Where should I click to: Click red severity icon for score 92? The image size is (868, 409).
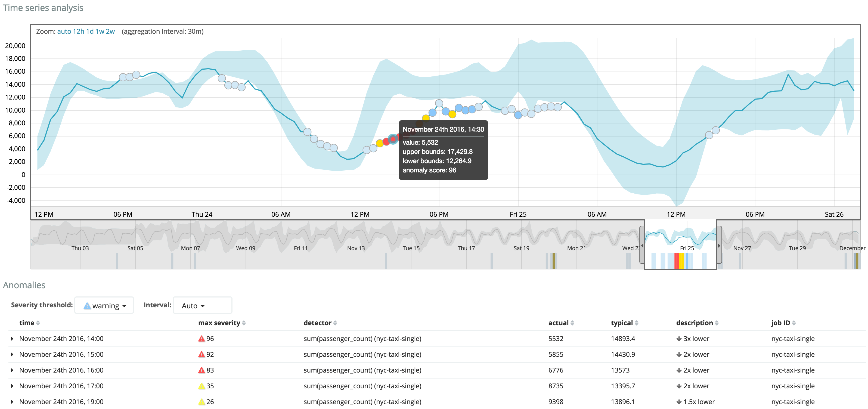201,354
